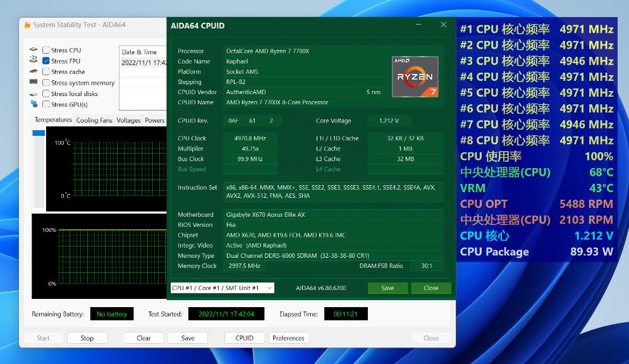Click the CPU usage graph area
Viewport: 629px width, 364px height.
tap(99, 256)
